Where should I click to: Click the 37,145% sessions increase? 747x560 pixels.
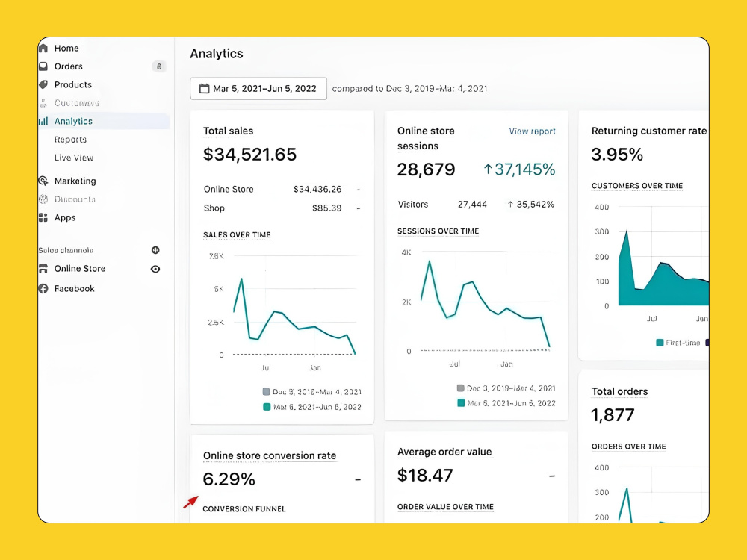519,169
